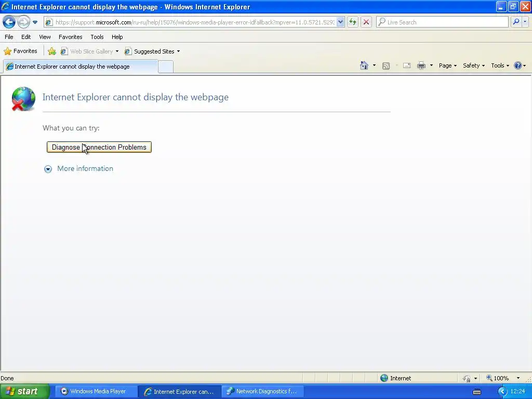This screenshot has width=532, height=399.
Task: Click the Home icon
Action: click(x=364, y=65)
